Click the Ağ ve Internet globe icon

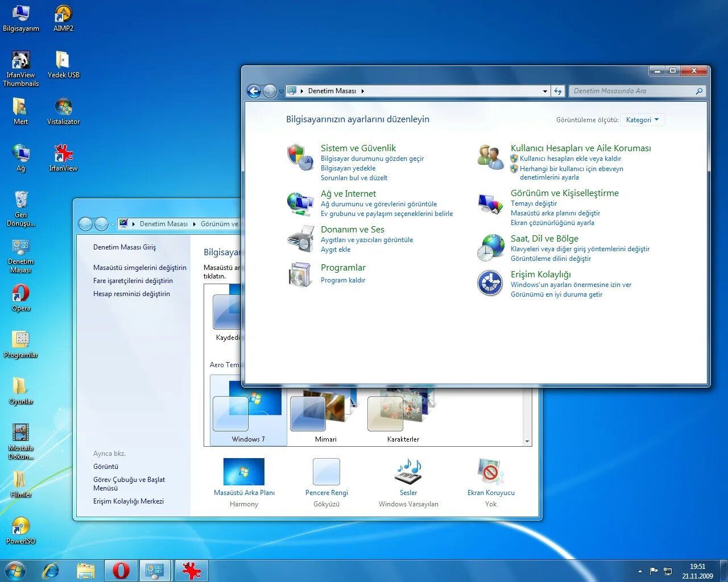coord(300,203)
